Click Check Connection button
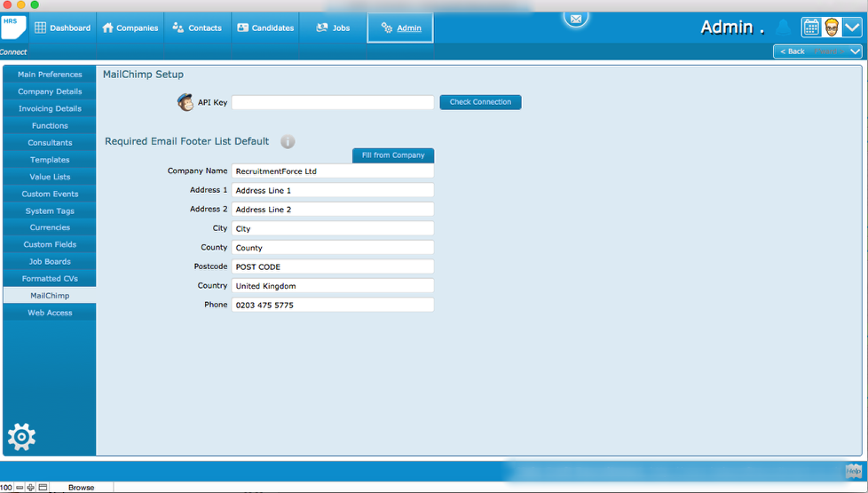 [480, 102]
